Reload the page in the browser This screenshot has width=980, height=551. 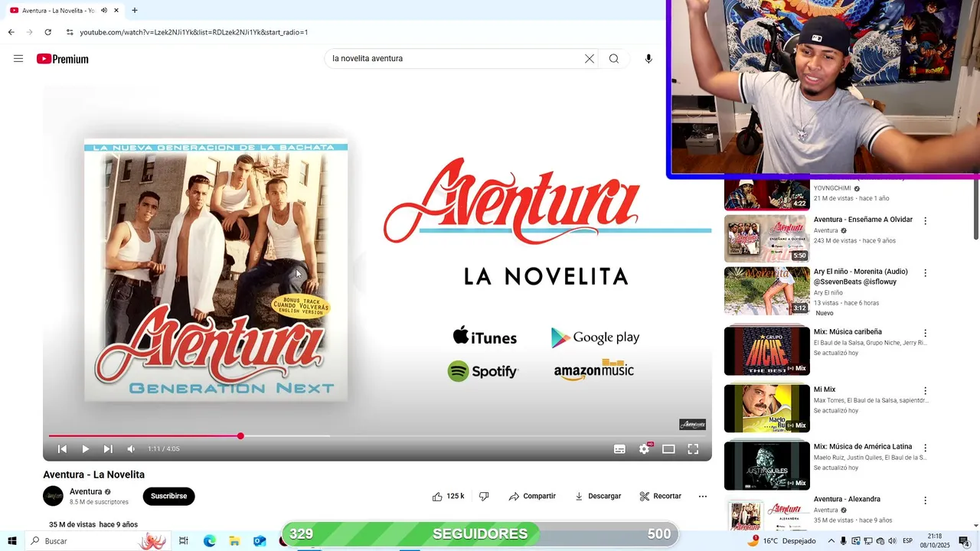[48, 32]
